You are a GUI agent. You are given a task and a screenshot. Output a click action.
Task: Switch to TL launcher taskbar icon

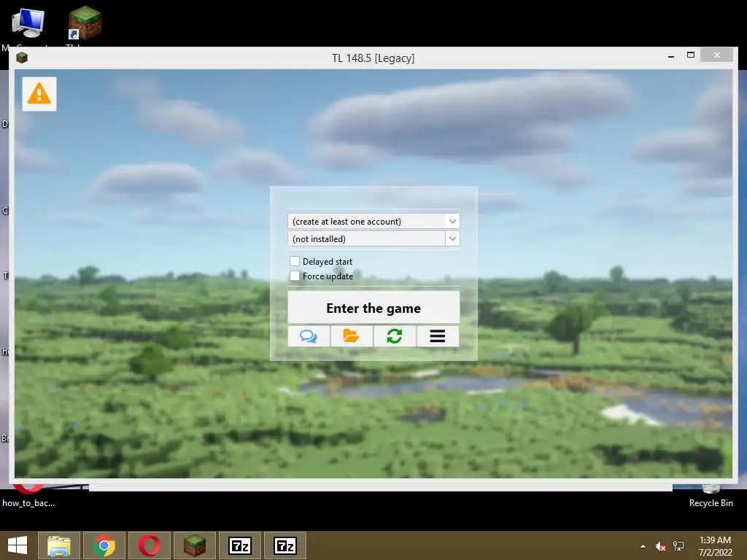(195, 545)
